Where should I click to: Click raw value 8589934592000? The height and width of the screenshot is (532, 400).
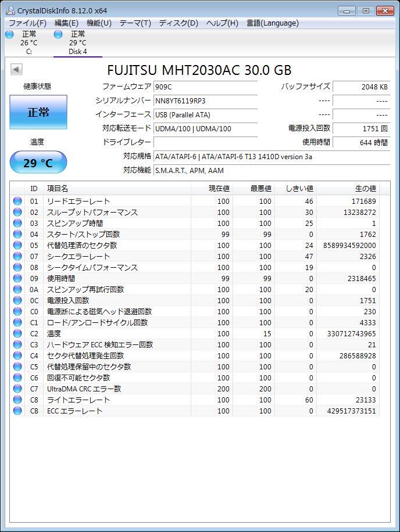click(x=349, y=245)
